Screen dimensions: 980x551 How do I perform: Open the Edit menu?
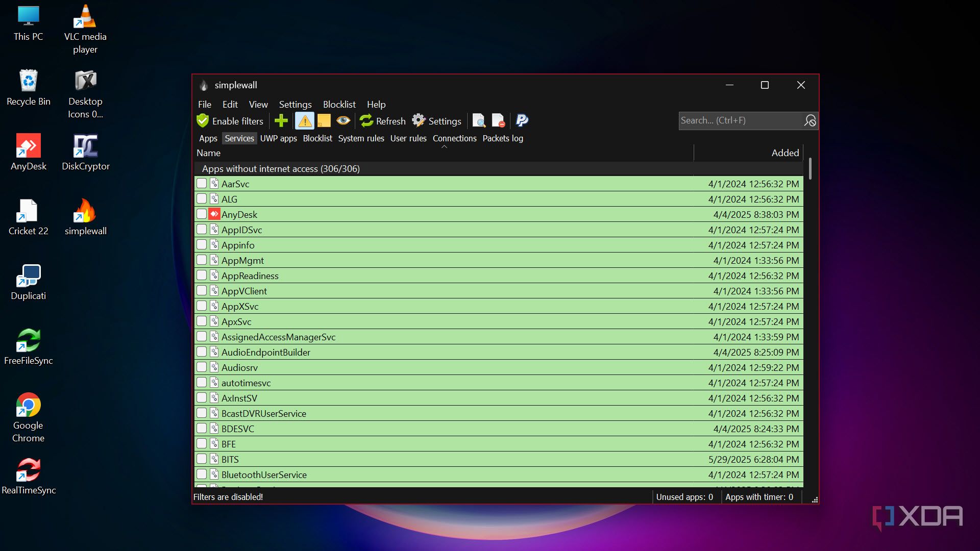coord(230,105)
